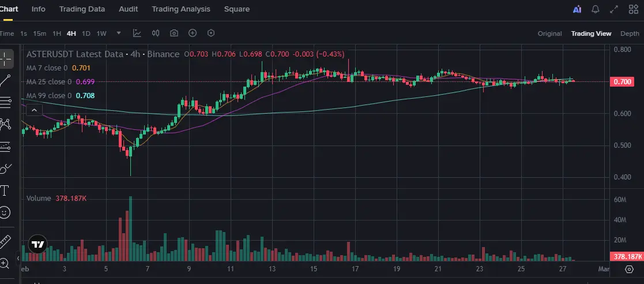This screenshot has width=644, height=284.
Task: Click date label 13 on time axis
Action: (x=272, y=269)
